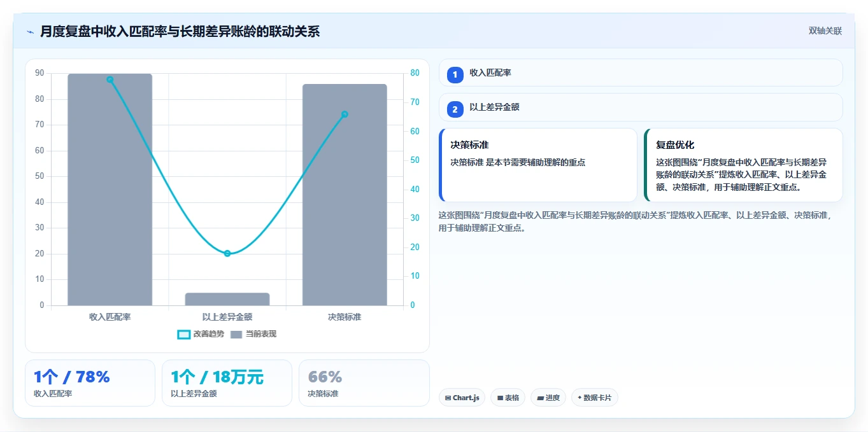Click the page title text
This screenshot has width=868, height=432.
pyautogui.click(x=180, y=31)
